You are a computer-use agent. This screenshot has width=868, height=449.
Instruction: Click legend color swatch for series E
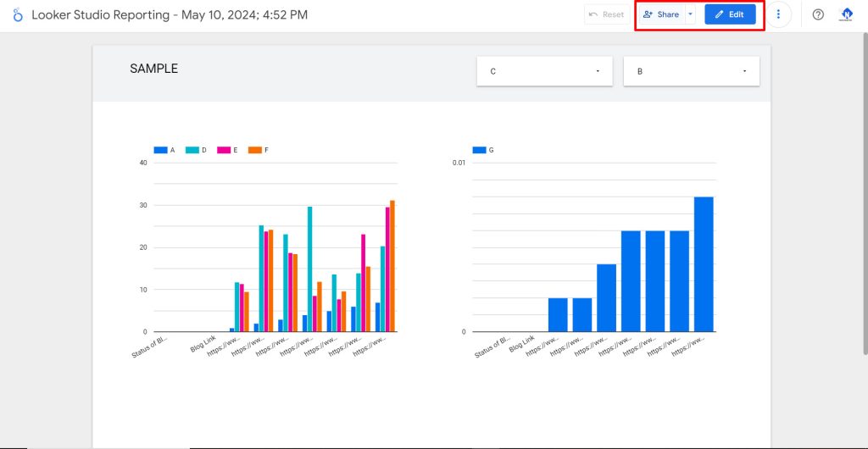pos(224,150)
